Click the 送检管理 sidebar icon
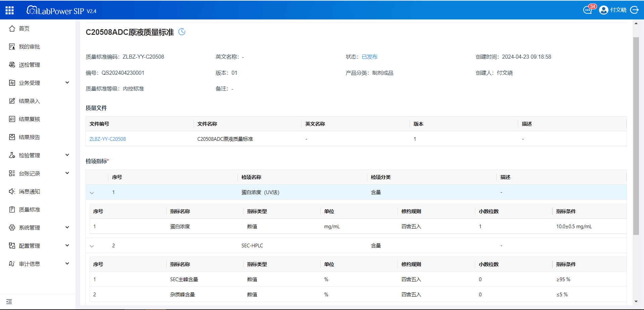 click(12, 65)
